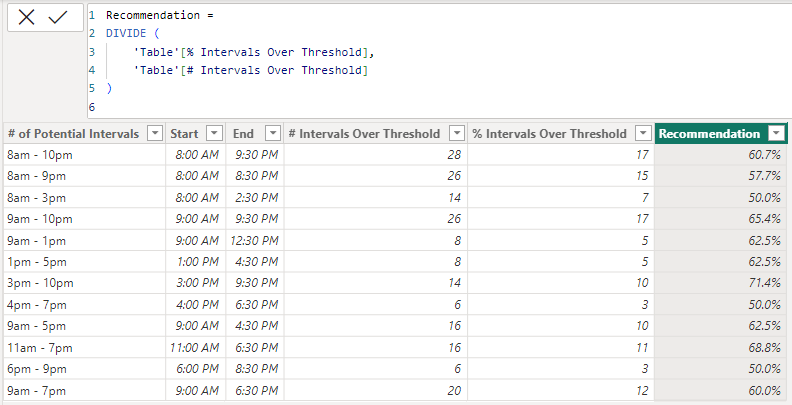Click the 6:00 PM Start cell
This screenshot has width=792, height=405.
197,369
